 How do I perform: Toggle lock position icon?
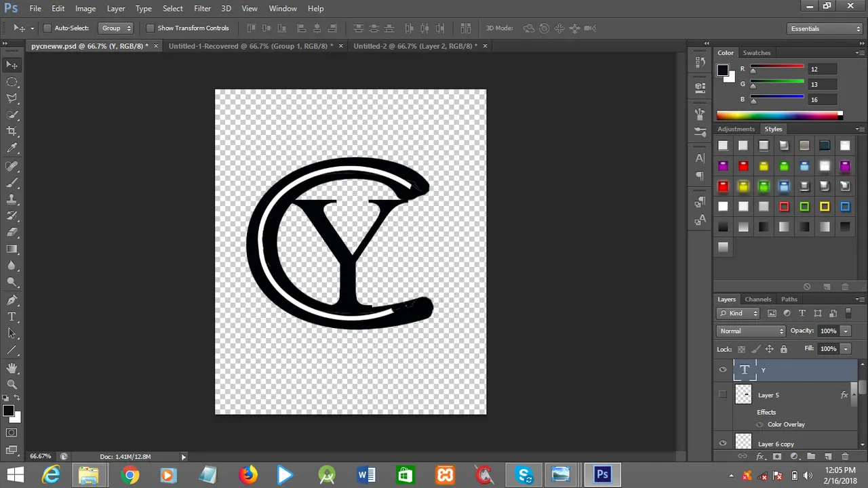click(x=769, y=349)
